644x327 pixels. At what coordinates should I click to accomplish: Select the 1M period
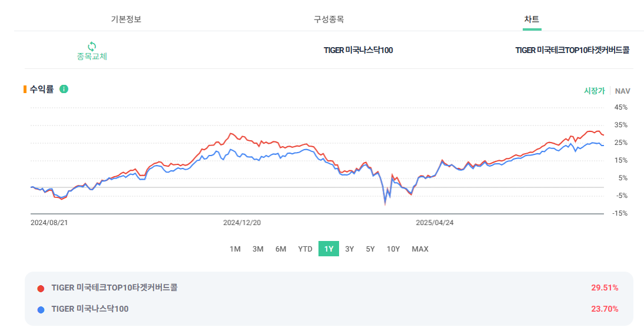pos(235,249)
